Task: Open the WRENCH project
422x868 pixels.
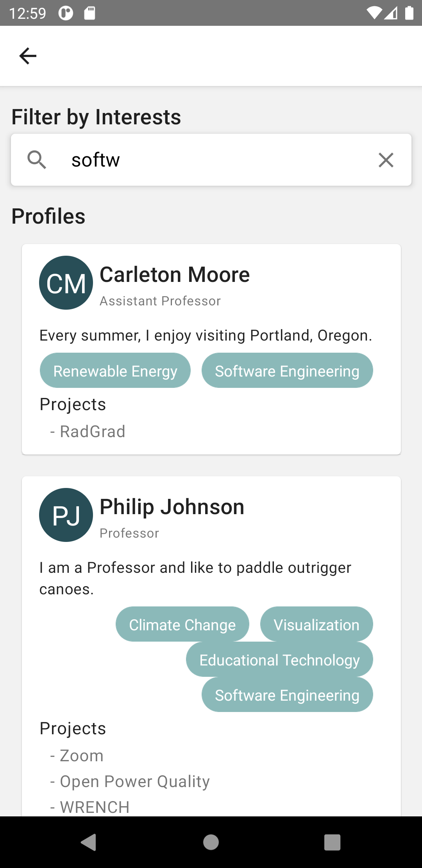Action: 95,807
